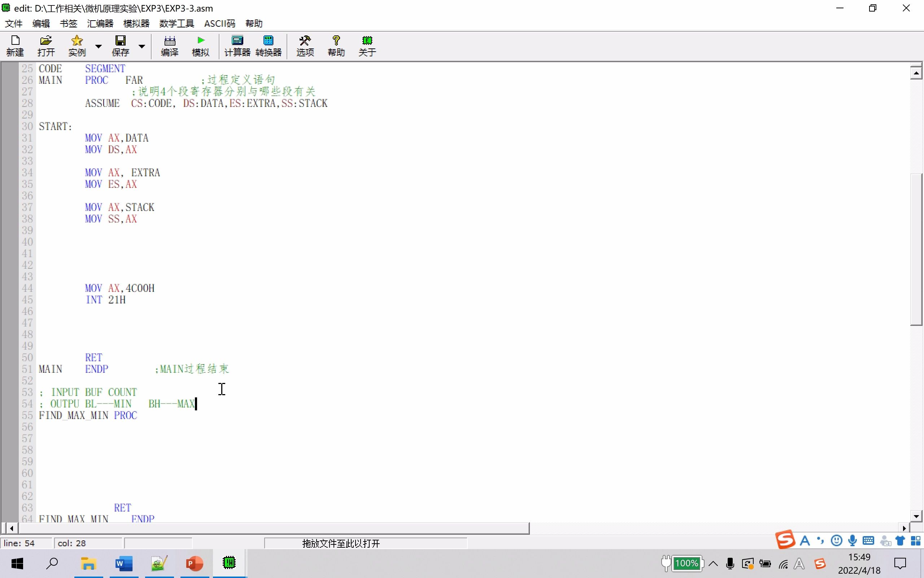Run the 模拟 green play icon

point(201,46)
